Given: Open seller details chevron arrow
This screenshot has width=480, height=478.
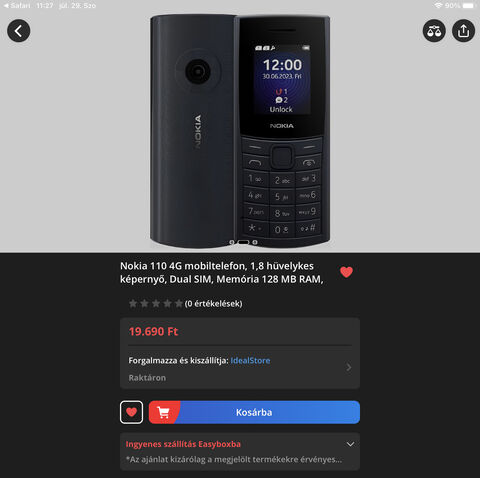Looking at the screenshot, I should pyautogui.click(x=349, y=367).
